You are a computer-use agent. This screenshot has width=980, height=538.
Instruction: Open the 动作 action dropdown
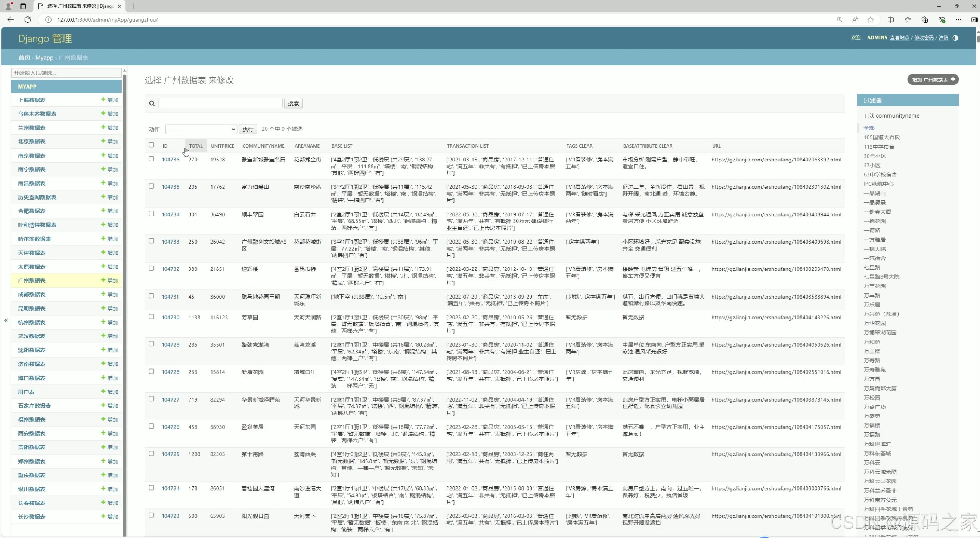(201, 129)
